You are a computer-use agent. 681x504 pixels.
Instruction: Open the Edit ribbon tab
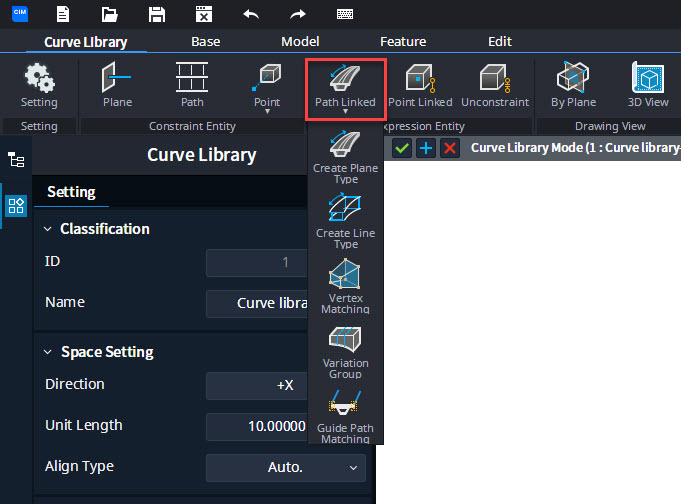(499, 42)
